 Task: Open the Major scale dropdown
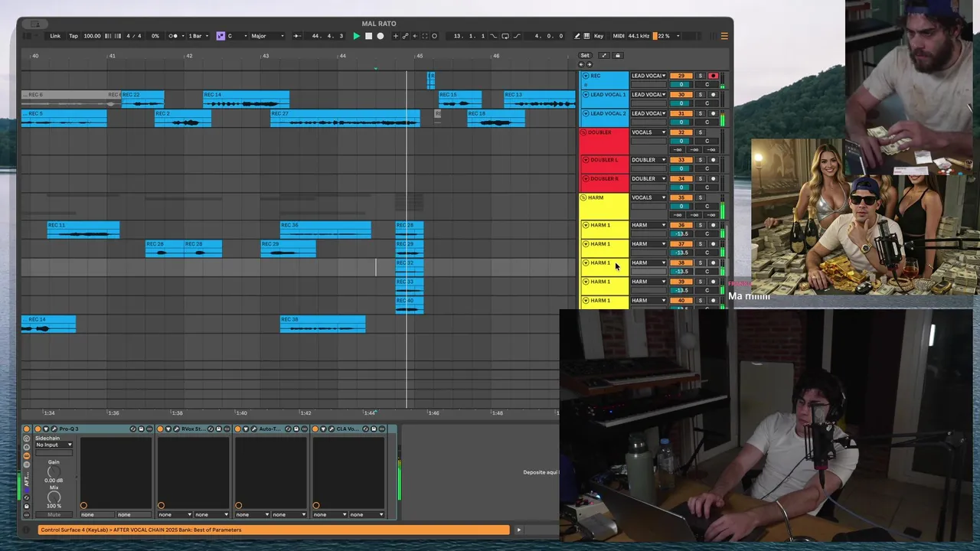point(267,36)
